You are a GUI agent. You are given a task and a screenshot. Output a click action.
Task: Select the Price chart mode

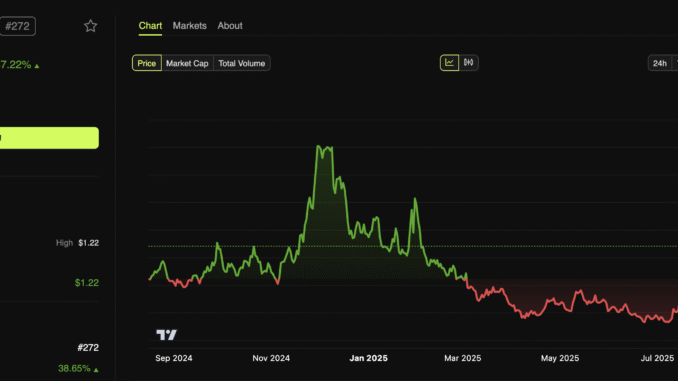coord(147,63)
